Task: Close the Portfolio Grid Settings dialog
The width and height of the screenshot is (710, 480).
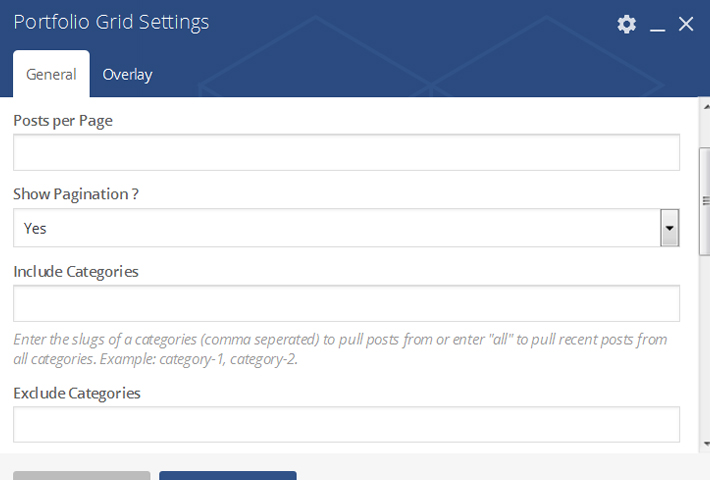Action: click(686, 24)
